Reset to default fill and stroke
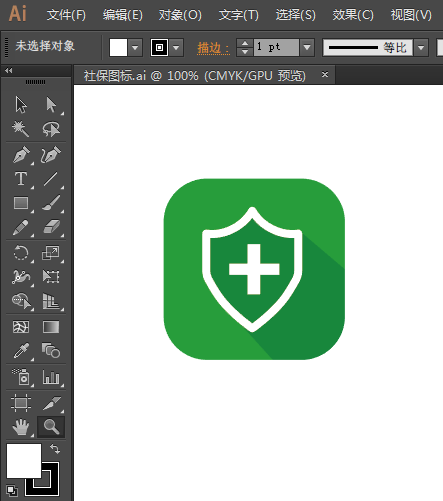443x501 pixels. click(x=12, y=491)
